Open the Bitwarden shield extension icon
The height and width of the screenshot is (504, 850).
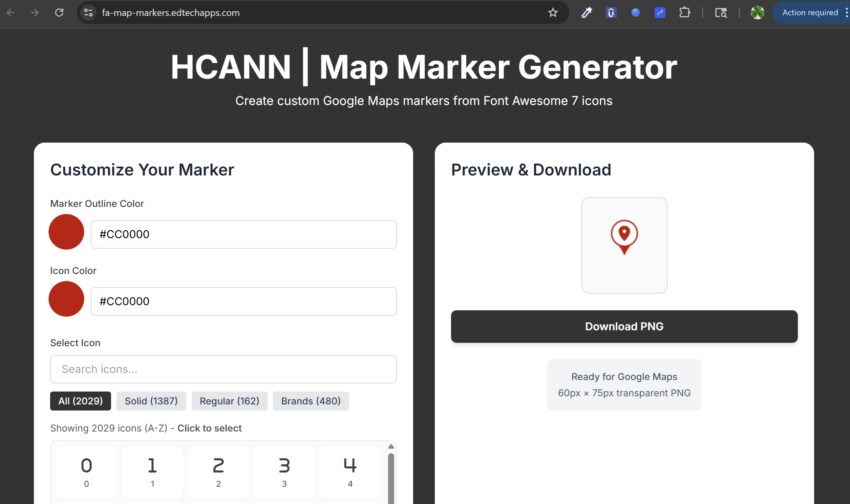[x=611, y=12]
